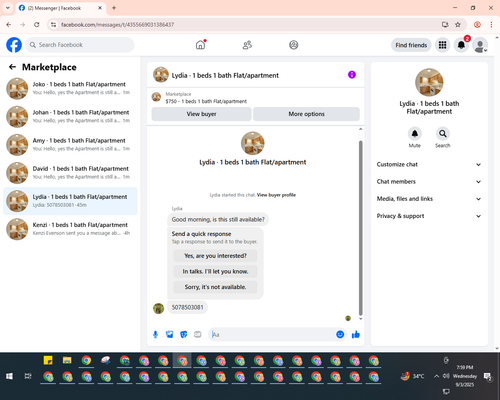Click the choose sticker icon
Image resolution: width=500 pixels, height=400 pixels.
184,334
